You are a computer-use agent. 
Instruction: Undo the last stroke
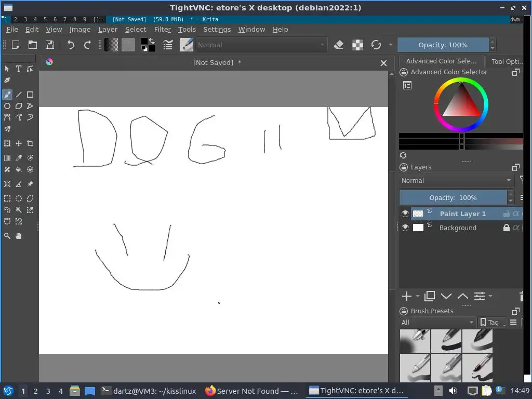click(x=71, y=45)
